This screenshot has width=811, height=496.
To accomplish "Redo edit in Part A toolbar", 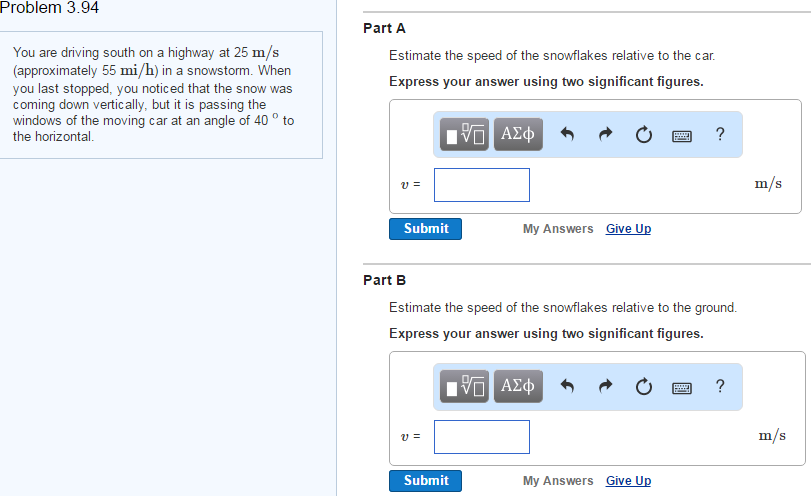I will 605,134.
